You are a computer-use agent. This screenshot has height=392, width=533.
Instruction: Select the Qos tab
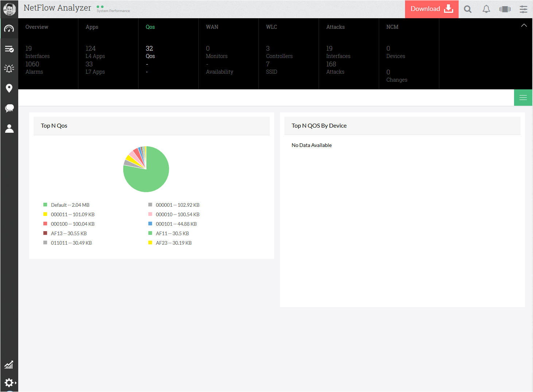150,27
